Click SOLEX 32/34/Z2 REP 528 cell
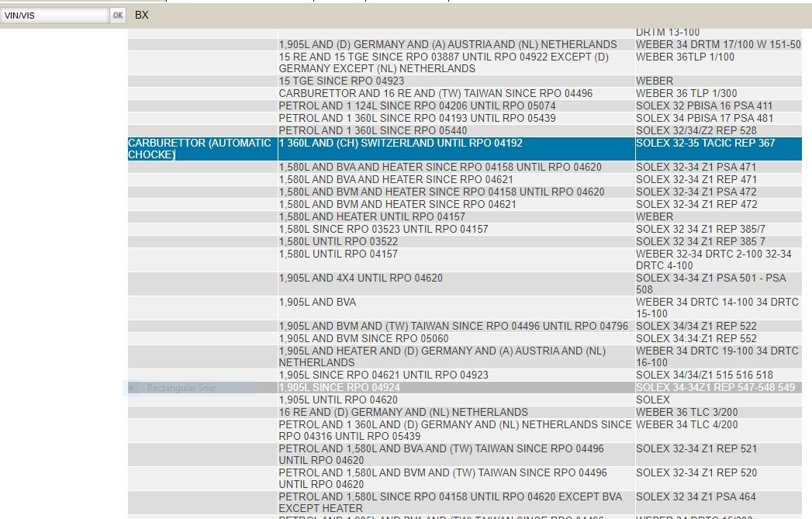 718,130
